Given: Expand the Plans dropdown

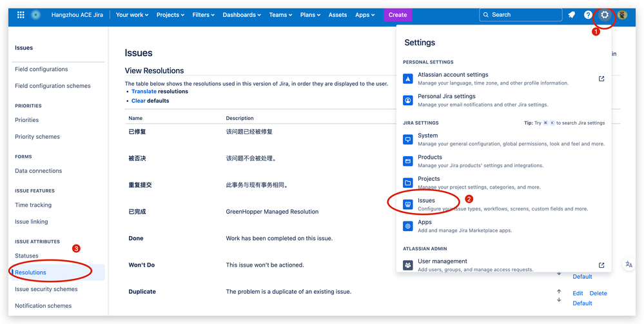Looking at the screenshot, I should 311,15.
